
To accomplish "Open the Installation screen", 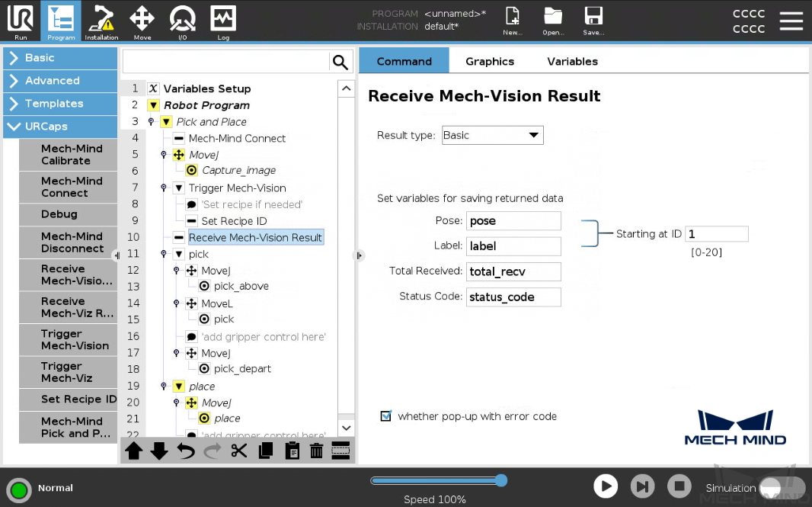I will pos(101,21).
